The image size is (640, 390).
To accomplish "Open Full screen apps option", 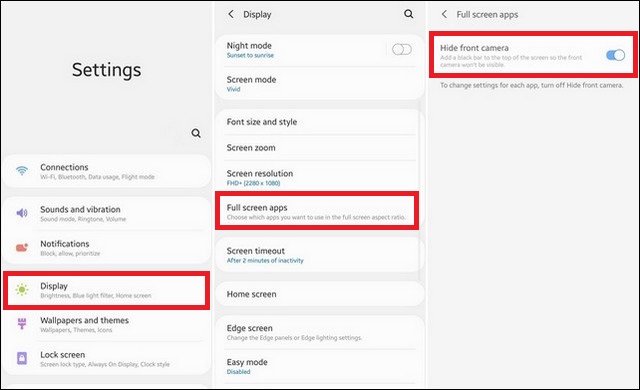I will (317, 211).
